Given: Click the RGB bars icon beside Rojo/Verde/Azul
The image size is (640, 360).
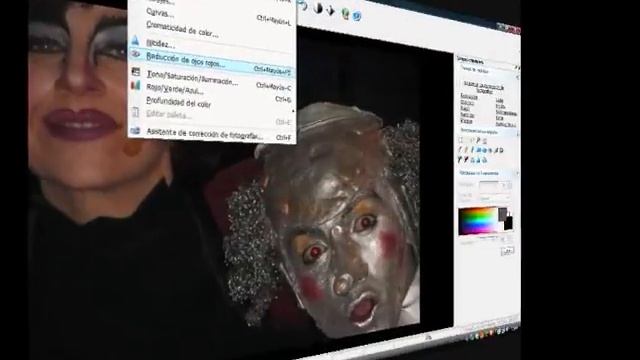Looking at the screenshot, I should (x=136, y=85).
